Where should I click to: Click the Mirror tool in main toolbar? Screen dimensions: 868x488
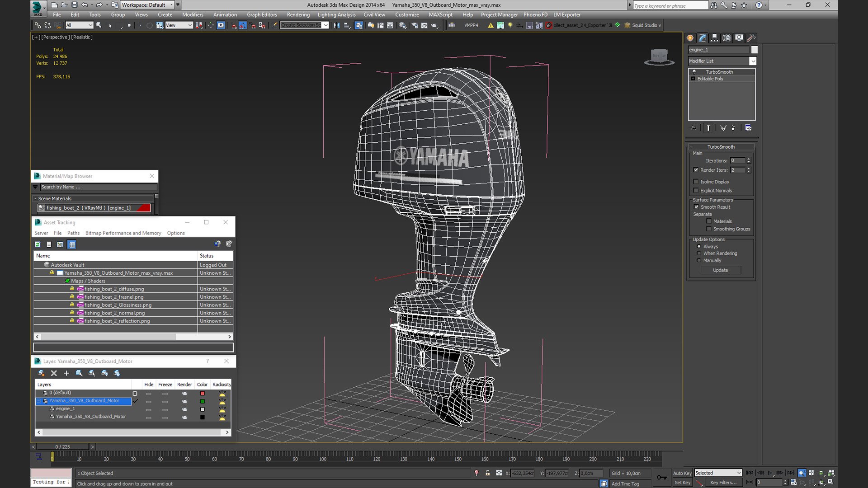(336, 25)
